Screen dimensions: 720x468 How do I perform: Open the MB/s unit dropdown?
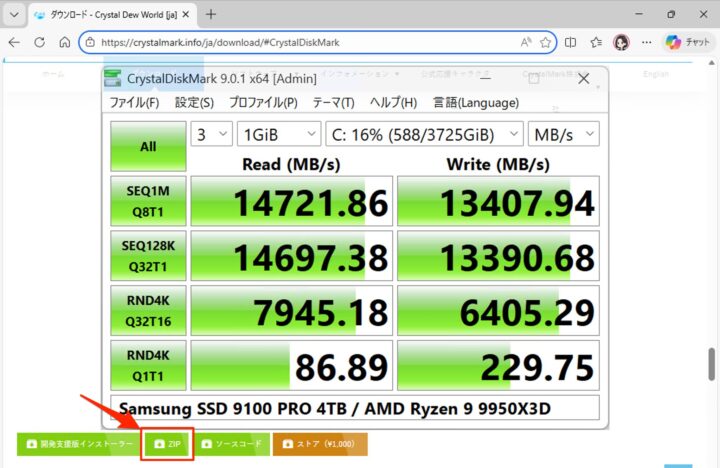[563, 134]
